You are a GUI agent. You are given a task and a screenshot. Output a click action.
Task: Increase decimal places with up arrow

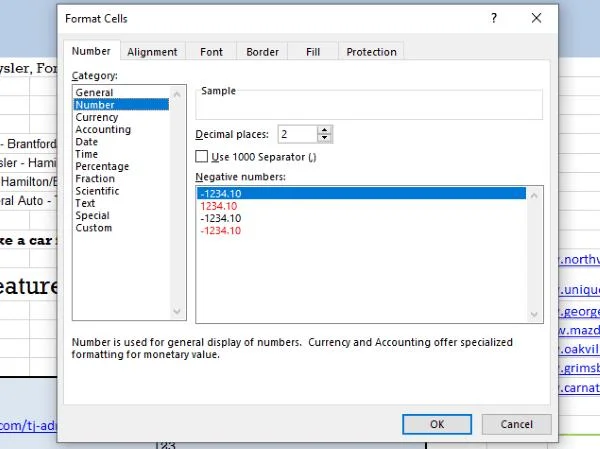click(325, 129)
